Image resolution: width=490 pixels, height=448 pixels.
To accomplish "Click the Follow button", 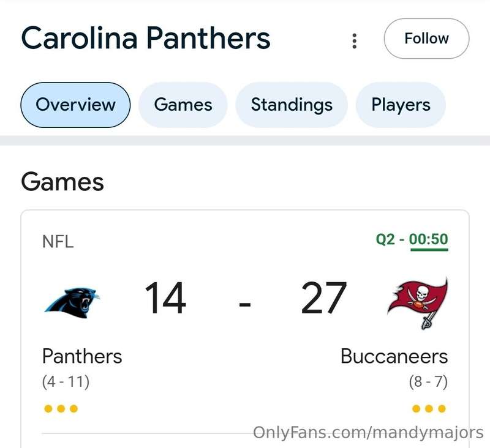I will click(x=426, y=39).
